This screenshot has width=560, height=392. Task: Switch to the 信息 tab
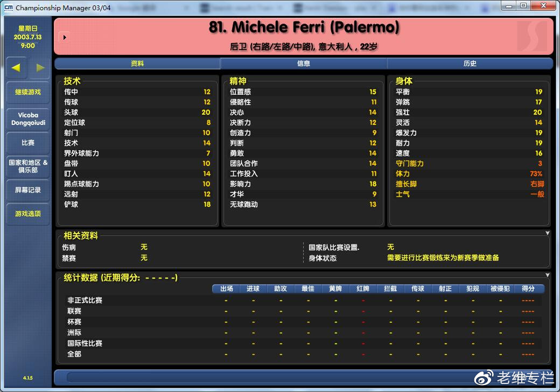[x=304, y=64]
